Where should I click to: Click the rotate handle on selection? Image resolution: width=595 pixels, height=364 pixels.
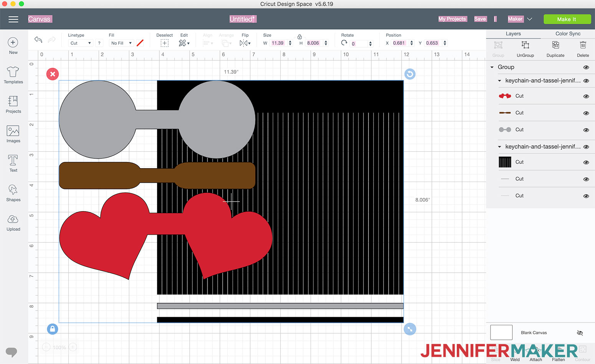coord(410,74)
